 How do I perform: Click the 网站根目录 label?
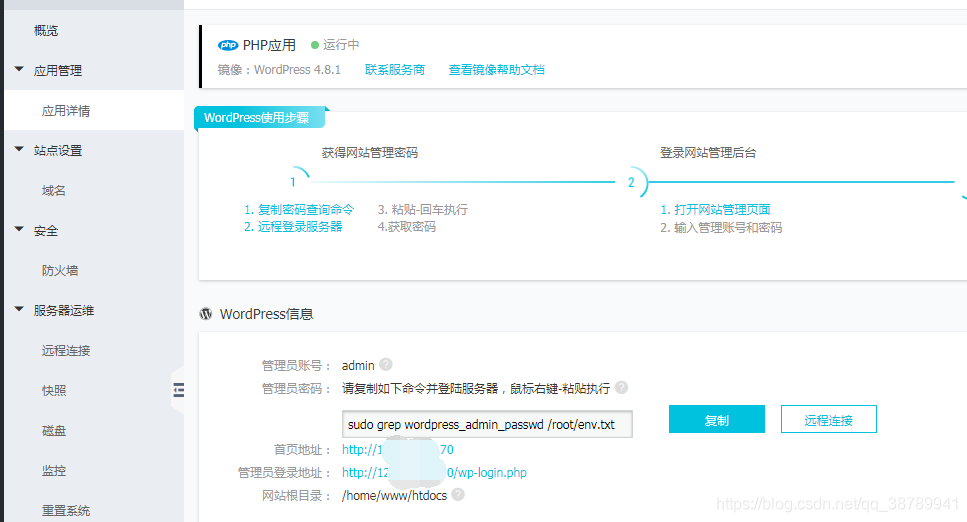click(296, 495)
